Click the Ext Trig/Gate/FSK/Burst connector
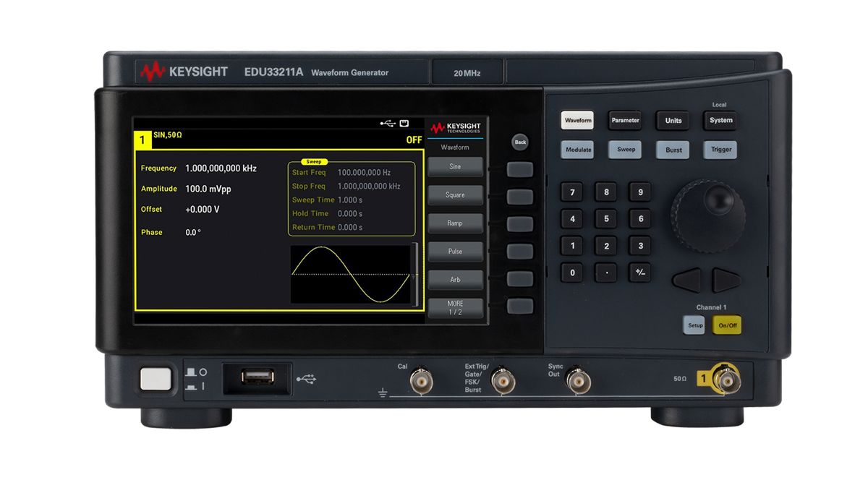Image resolution: width=868 pixels, height=488 pixels. pyautogui.click(x=503, y=381)
